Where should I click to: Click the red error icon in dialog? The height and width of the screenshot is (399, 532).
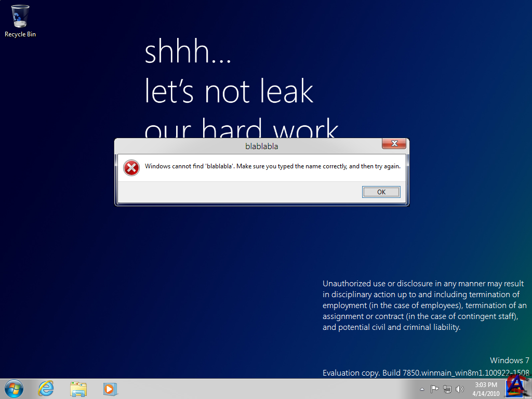(131, 167)
